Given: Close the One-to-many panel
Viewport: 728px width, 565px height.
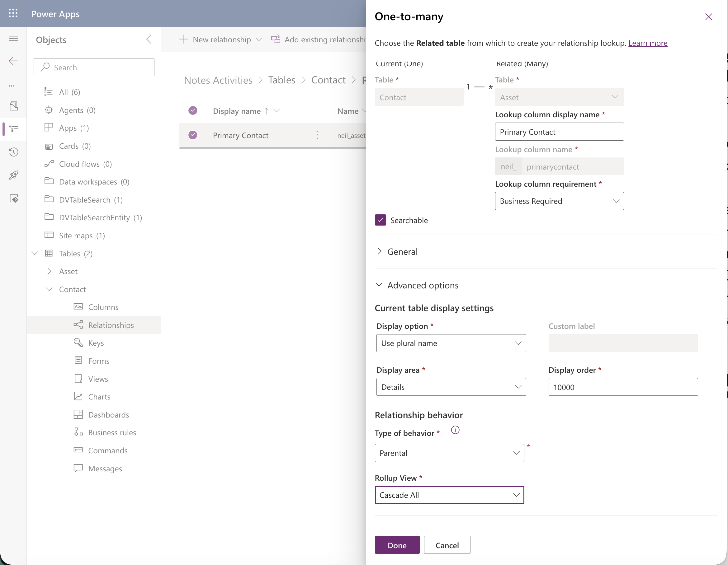Looking at the screenshot, I should click(709, 17).
